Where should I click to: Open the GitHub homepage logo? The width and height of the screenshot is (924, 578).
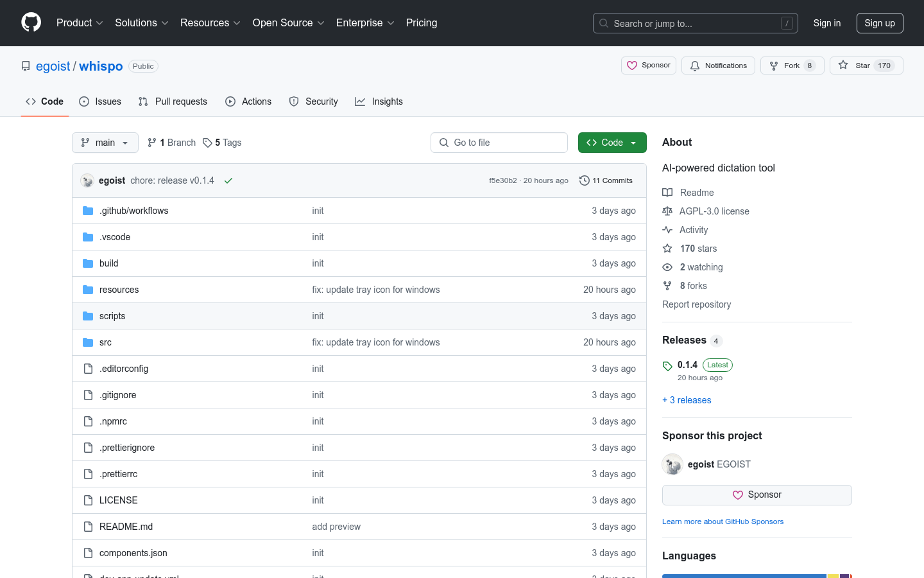[31, 22]
